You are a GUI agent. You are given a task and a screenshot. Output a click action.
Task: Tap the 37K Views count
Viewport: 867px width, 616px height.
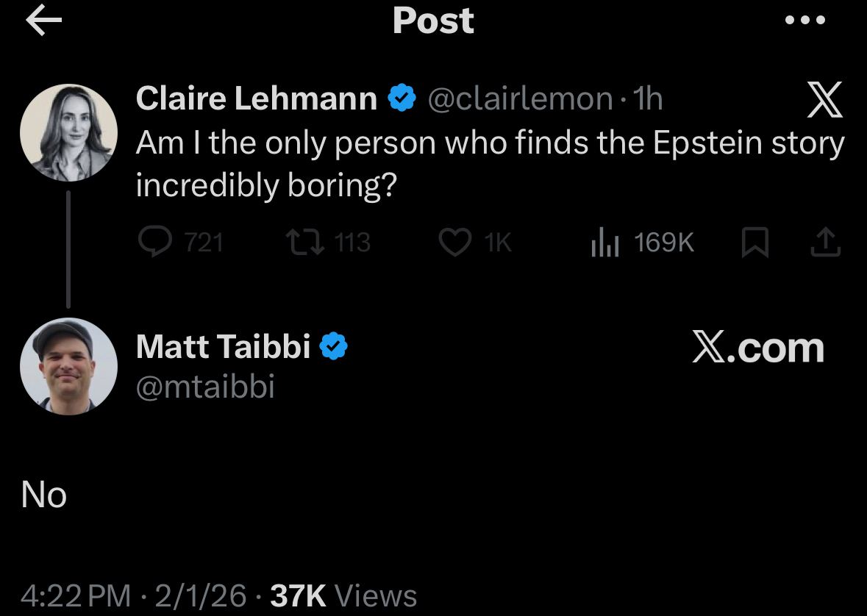tap(343, 595)
